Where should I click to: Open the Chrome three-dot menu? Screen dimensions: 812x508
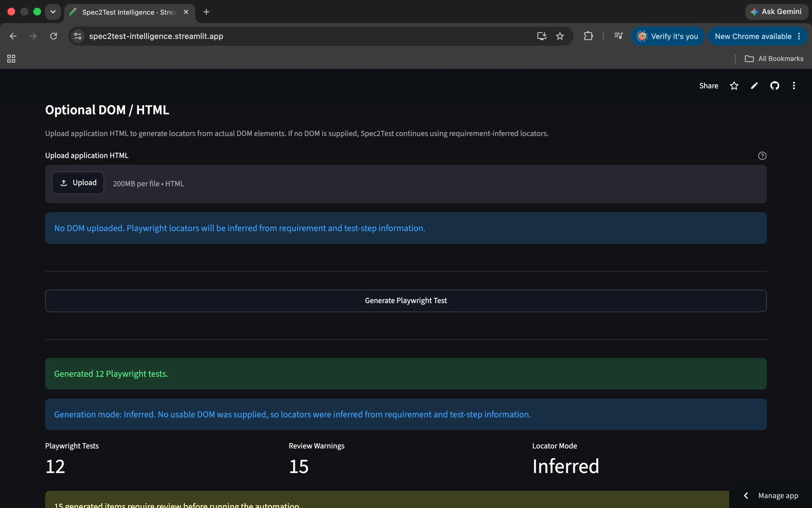(x=799, y=36)
